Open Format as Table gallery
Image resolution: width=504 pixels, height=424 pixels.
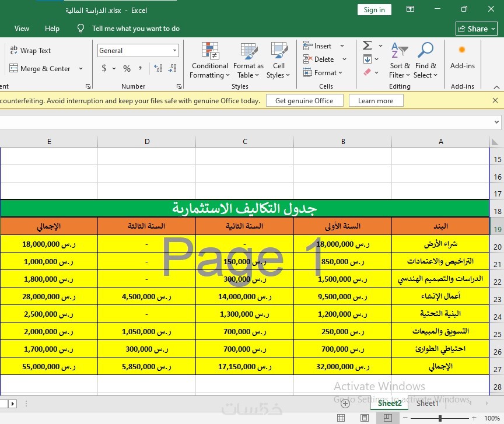tap(248, 61)
